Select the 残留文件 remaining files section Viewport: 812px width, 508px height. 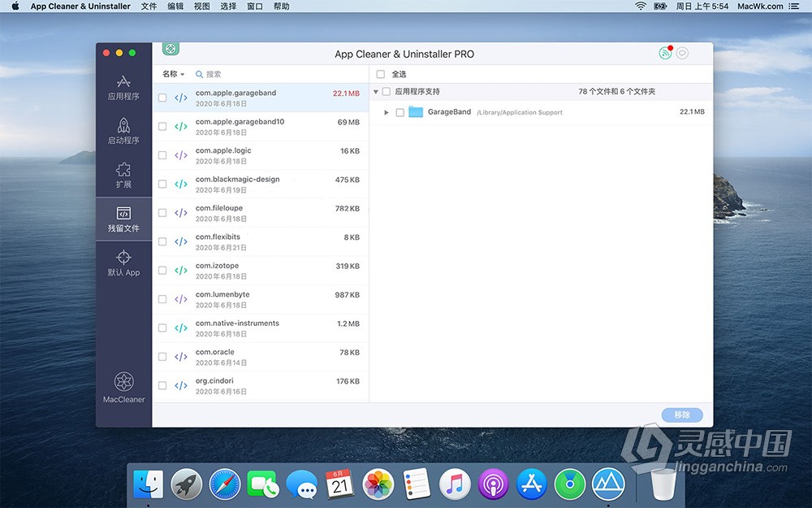point(123,219)
